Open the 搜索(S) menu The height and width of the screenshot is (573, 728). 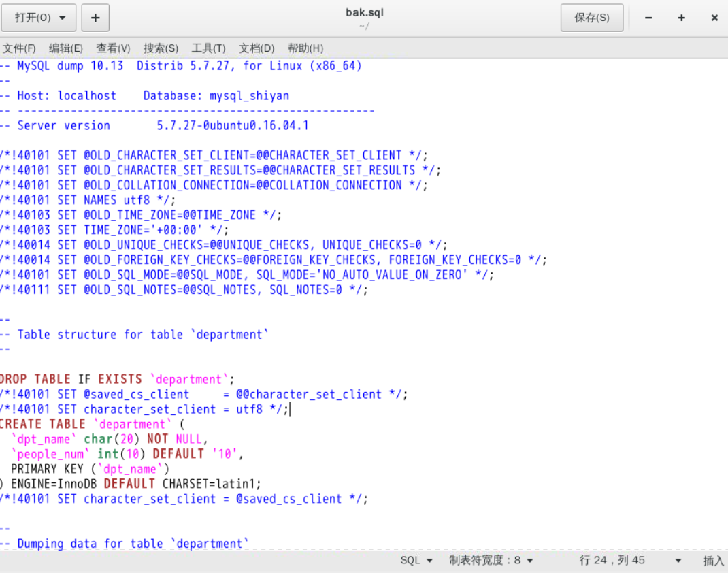[x=161, y=48]
